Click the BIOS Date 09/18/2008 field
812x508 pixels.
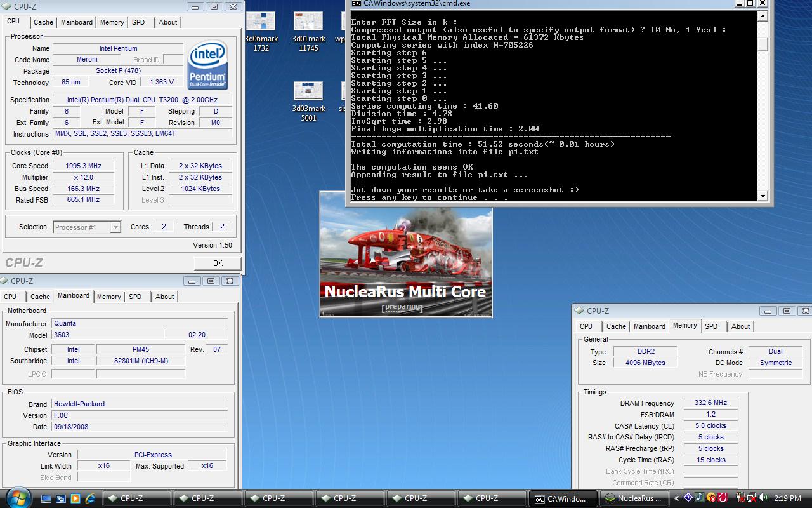pos(140,427)
